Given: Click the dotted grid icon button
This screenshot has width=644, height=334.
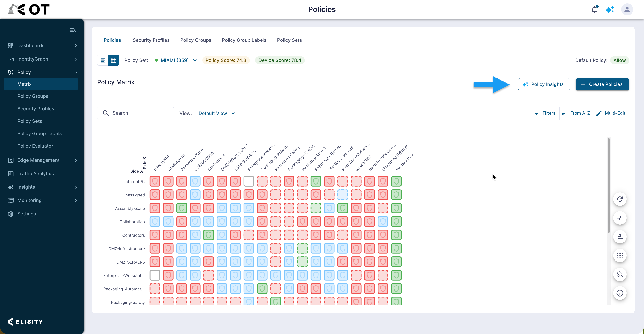Looking at the screenshot, I should [x=620, y=256].
